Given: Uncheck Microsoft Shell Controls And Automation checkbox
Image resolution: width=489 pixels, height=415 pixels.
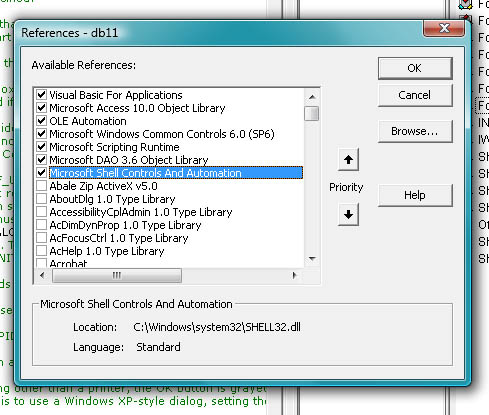Looking at the screenshot, I should [41, 173].
